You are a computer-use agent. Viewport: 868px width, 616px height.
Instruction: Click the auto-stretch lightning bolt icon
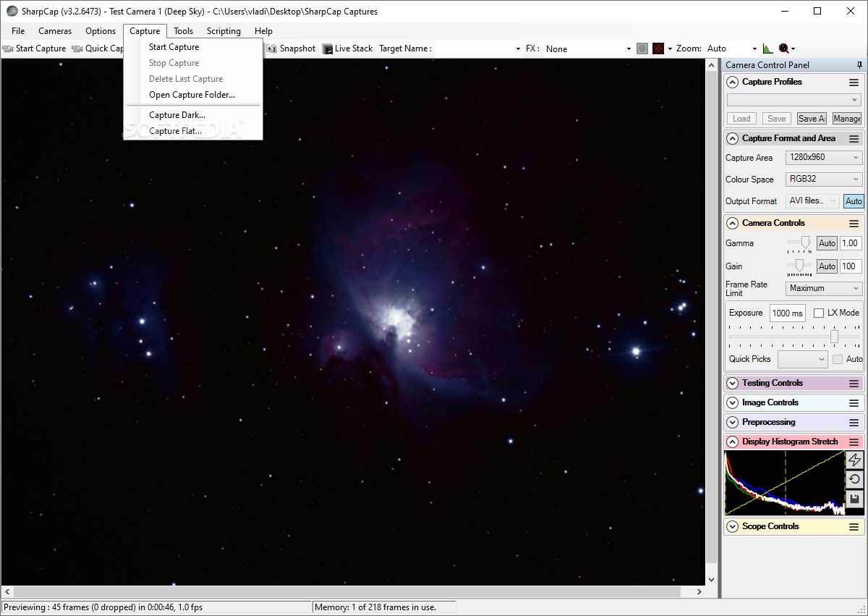[x=854, y=460]
